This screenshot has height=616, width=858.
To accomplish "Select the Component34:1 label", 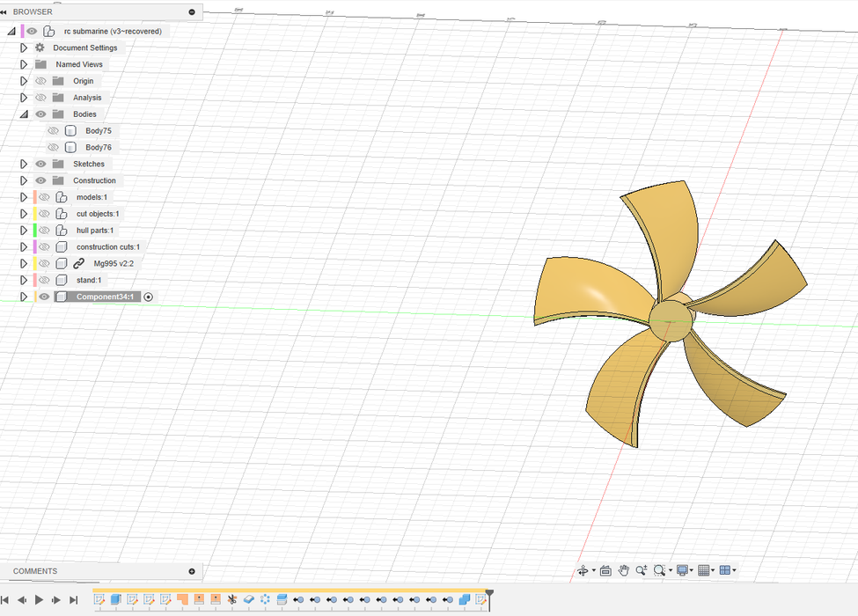I will click(105, 297).
